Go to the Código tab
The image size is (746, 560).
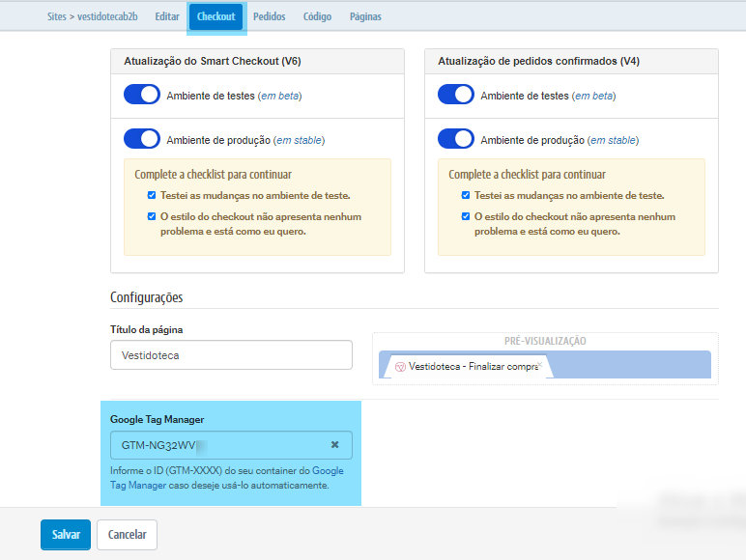(x=317, y=16)
